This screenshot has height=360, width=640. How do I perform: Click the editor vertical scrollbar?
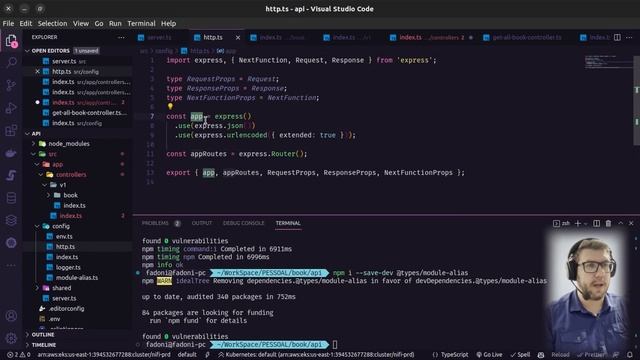tap(636, 100)
